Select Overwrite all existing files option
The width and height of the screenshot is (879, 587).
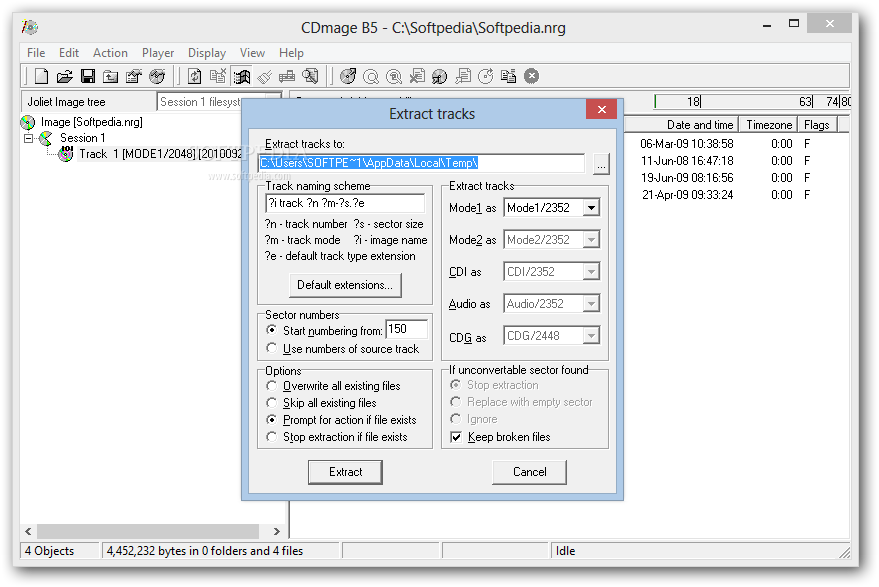tap(272, 386)
